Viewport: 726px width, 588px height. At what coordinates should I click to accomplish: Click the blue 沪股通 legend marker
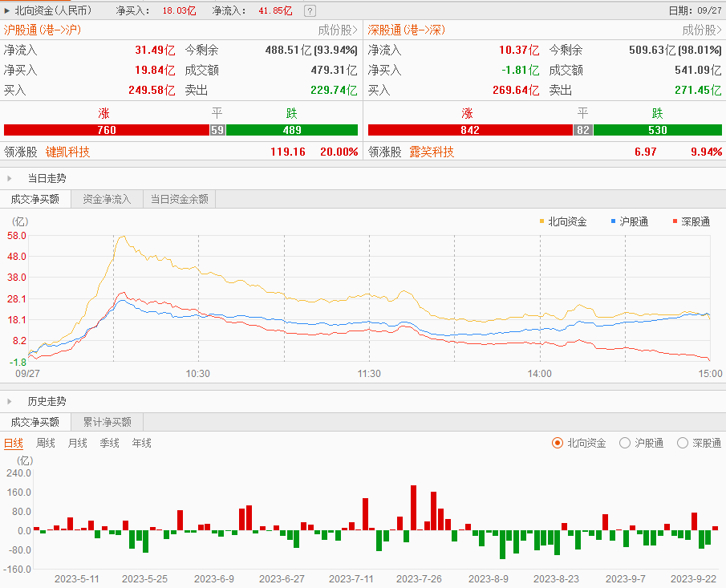click(613, 221)
